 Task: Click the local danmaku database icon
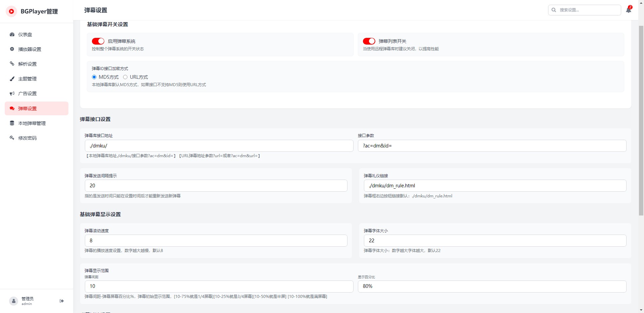[12, 123]
